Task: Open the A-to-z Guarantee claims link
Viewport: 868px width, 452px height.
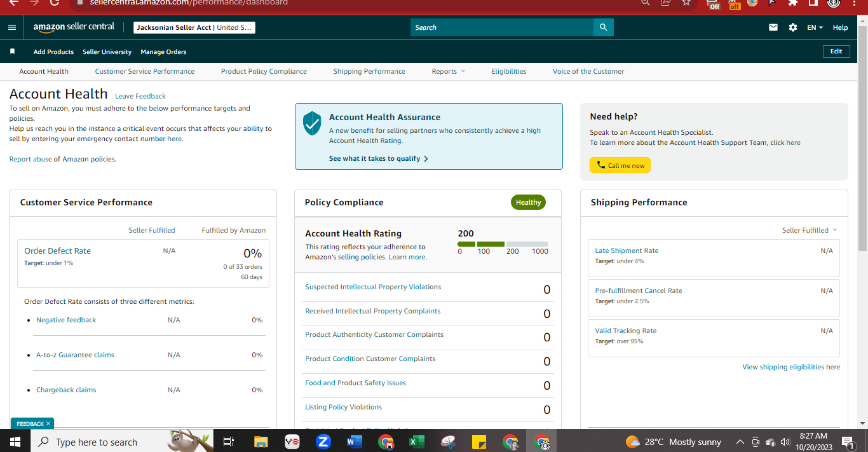Action: pos(75,355)
